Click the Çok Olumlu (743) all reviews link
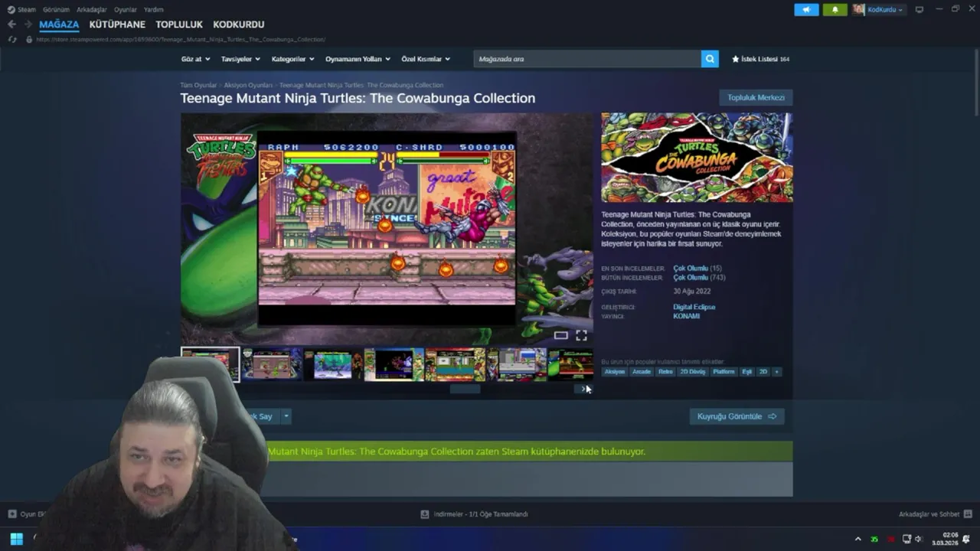Image resolution: width=980 pixels, height=551 pixels. pos(699,278)
